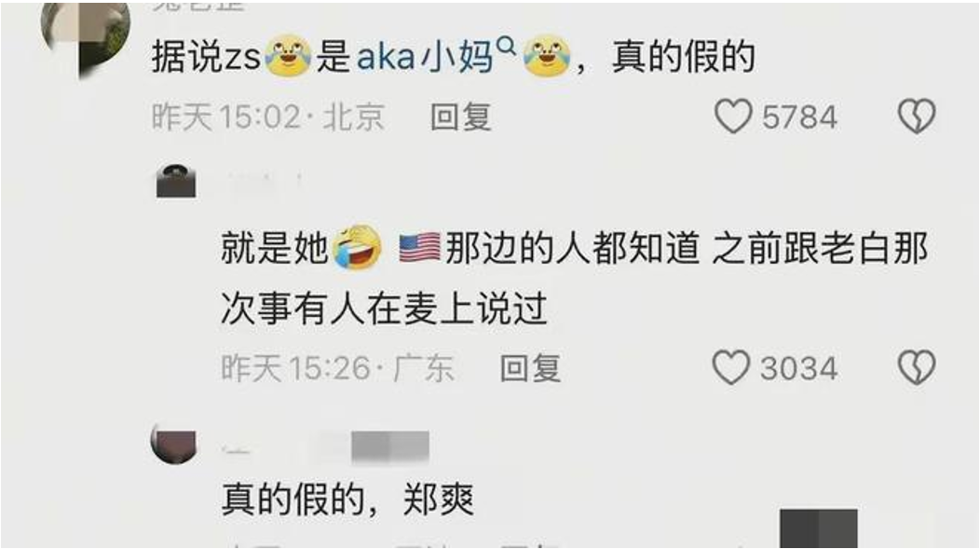Tap broken heart on the 15:26 reply
980x549 pixels.
tap(917, 367)
